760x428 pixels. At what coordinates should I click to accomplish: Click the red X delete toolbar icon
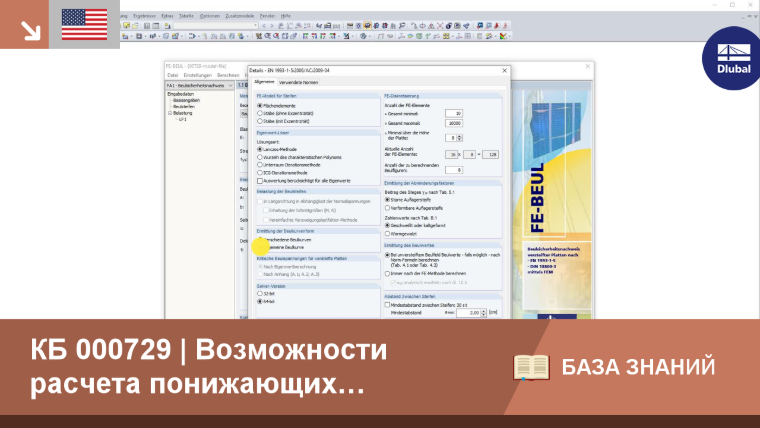coord(440,26)
